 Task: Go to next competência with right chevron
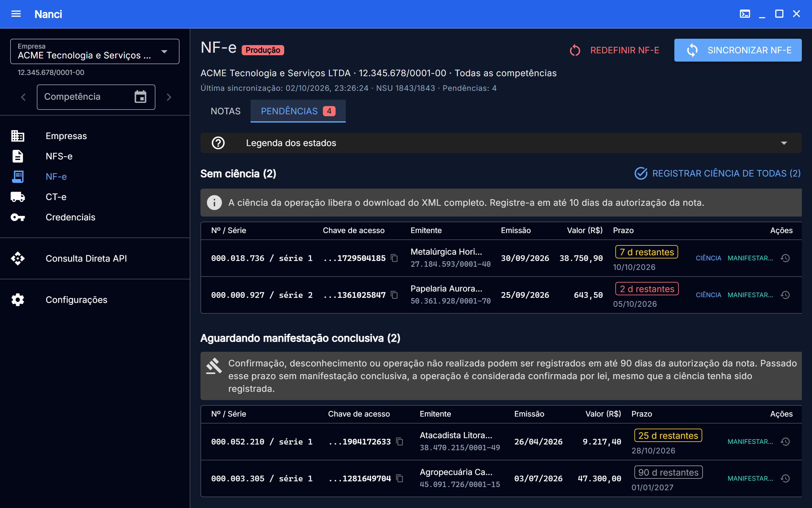coord(169,97)
